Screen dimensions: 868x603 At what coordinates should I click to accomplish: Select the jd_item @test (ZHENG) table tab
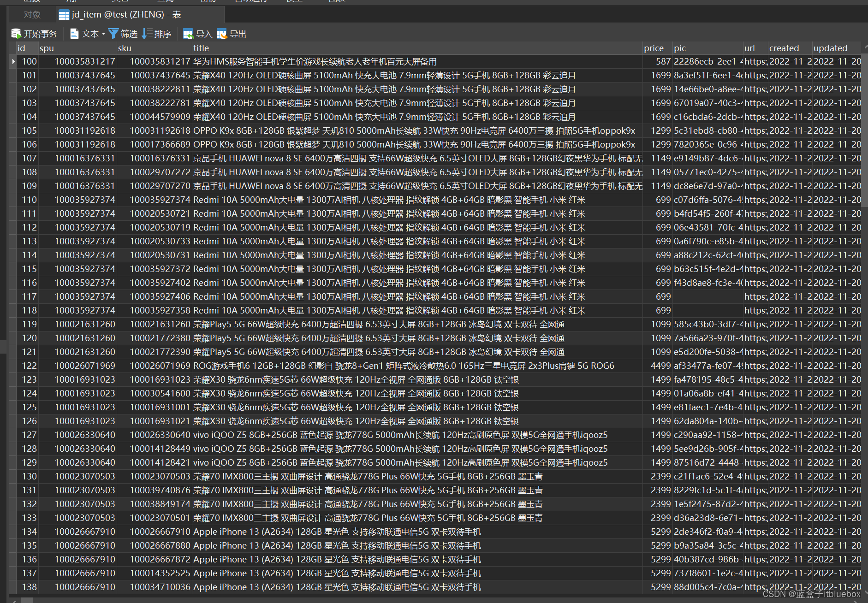140,15
